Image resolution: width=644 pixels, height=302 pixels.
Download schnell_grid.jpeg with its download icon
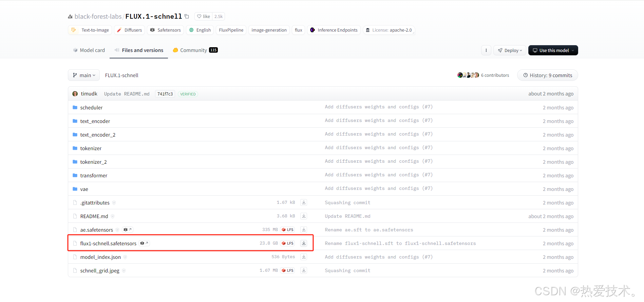(x=304, y=270)
